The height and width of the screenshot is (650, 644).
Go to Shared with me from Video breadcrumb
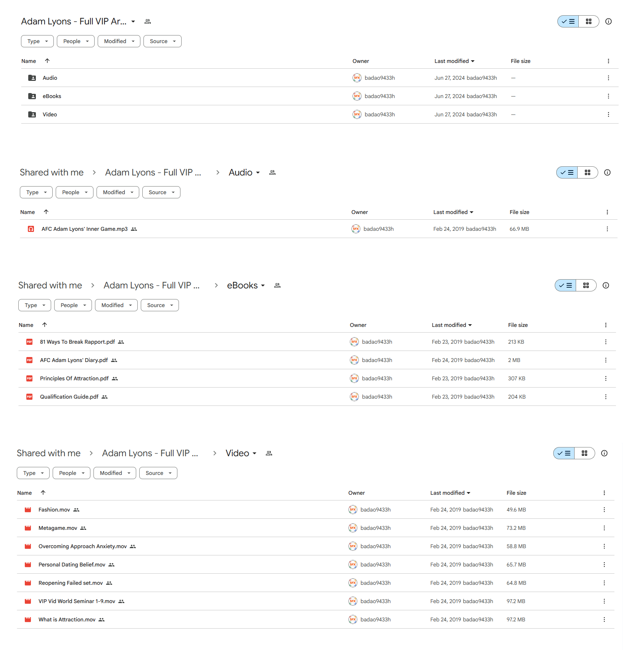click(x=48, y=453)
